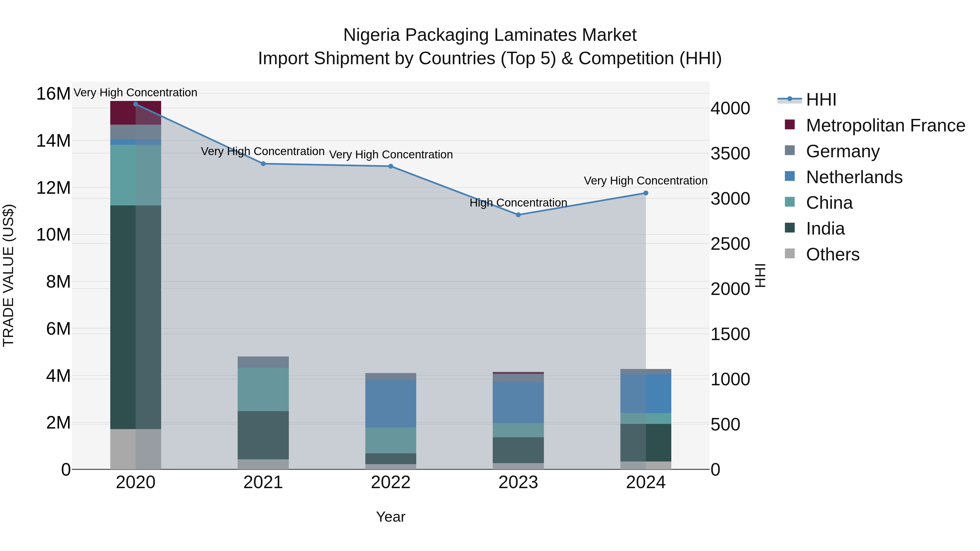Click the blue Netherlands legend swatch
The image size is (980, 551).
(x=790, y=176)
